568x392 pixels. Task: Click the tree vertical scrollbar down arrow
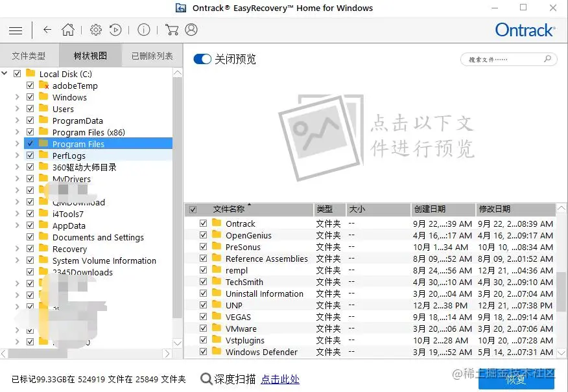[x=178, y=343]
